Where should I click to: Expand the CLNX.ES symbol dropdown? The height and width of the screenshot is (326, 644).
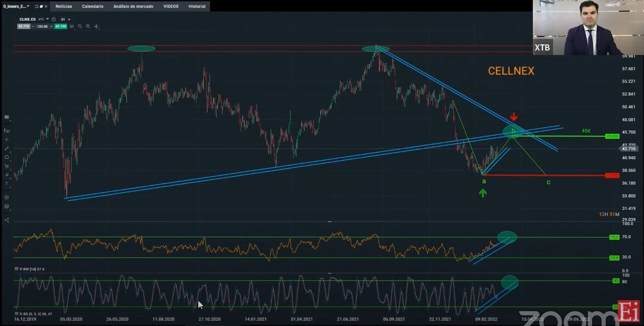coord(48,19)
